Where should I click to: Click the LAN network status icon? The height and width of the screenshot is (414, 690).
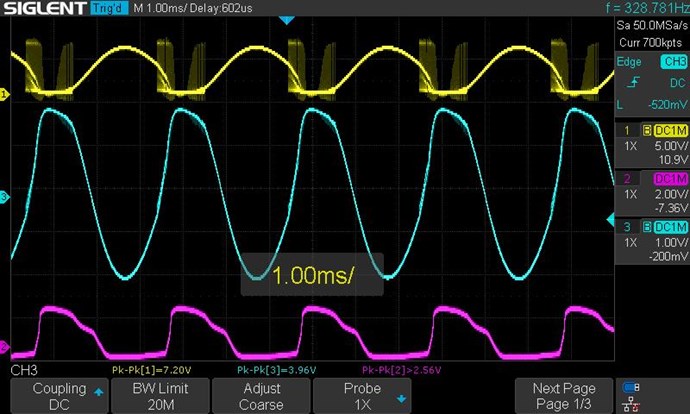(x=631, y=404)
